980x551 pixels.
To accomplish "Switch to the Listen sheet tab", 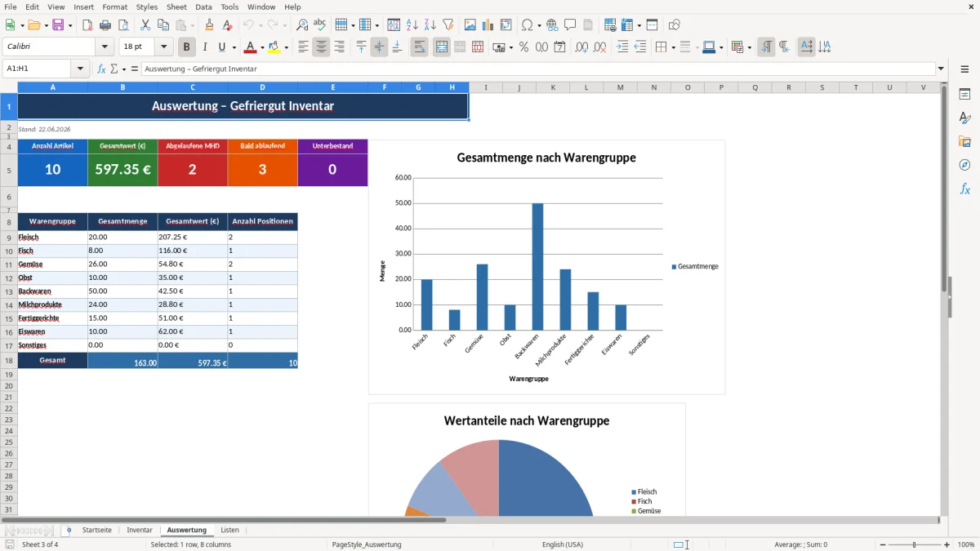I will pyautogui.click(x=230, y=531).
